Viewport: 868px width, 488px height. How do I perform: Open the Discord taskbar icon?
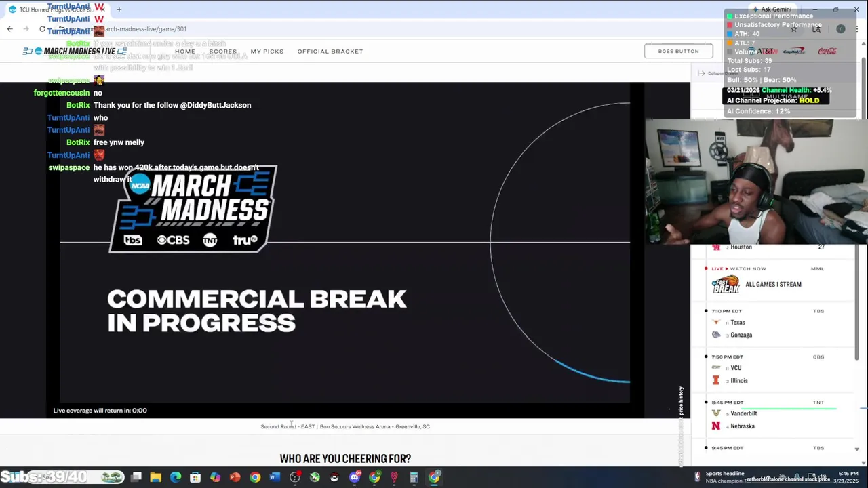355,477
